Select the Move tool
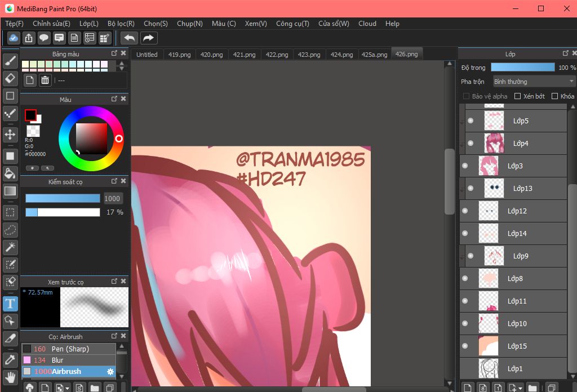 click(x=10, y=134)
